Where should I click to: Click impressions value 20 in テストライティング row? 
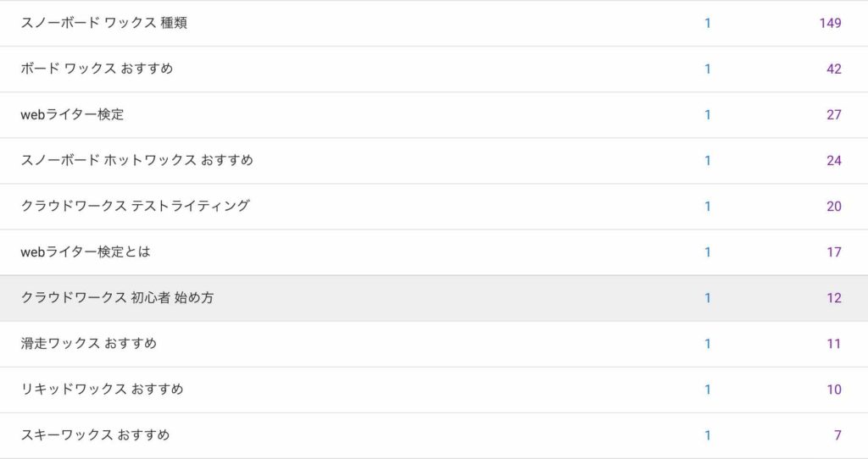pos(834,207)
